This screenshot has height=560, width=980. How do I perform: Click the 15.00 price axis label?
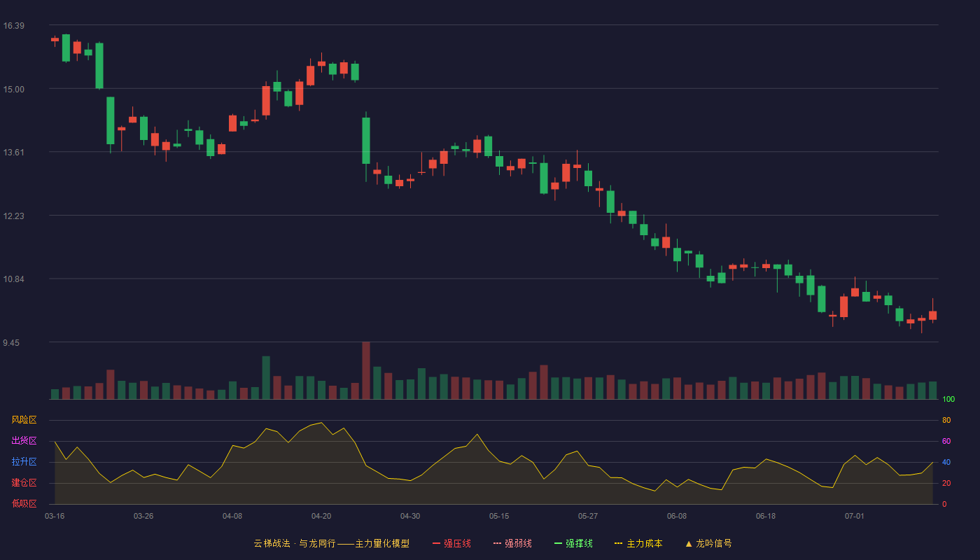(x=14, y=89)
